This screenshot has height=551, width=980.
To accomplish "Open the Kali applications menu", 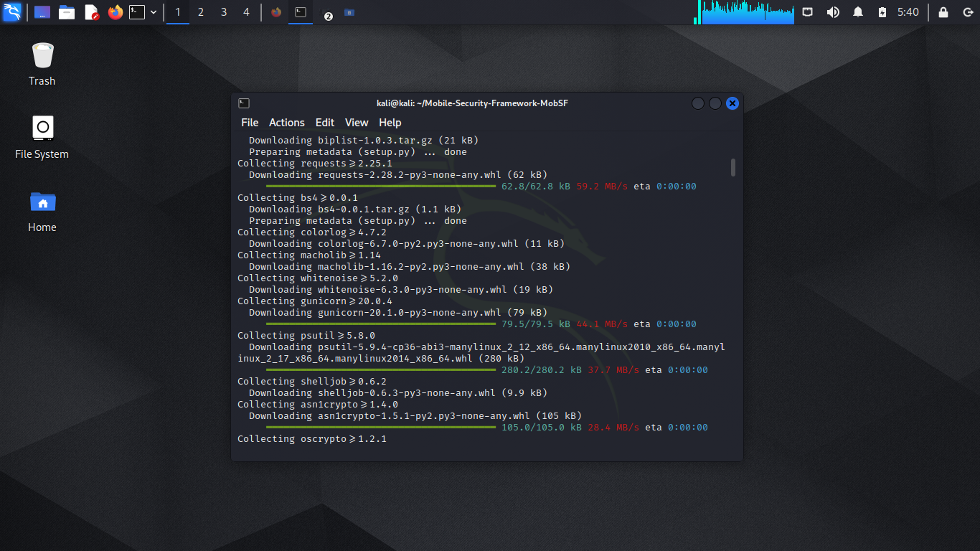I will 12,11.
